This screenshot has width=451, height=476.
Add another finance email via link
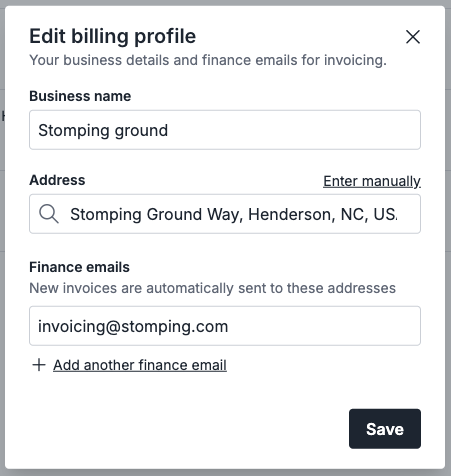click(x=140, y=365)
